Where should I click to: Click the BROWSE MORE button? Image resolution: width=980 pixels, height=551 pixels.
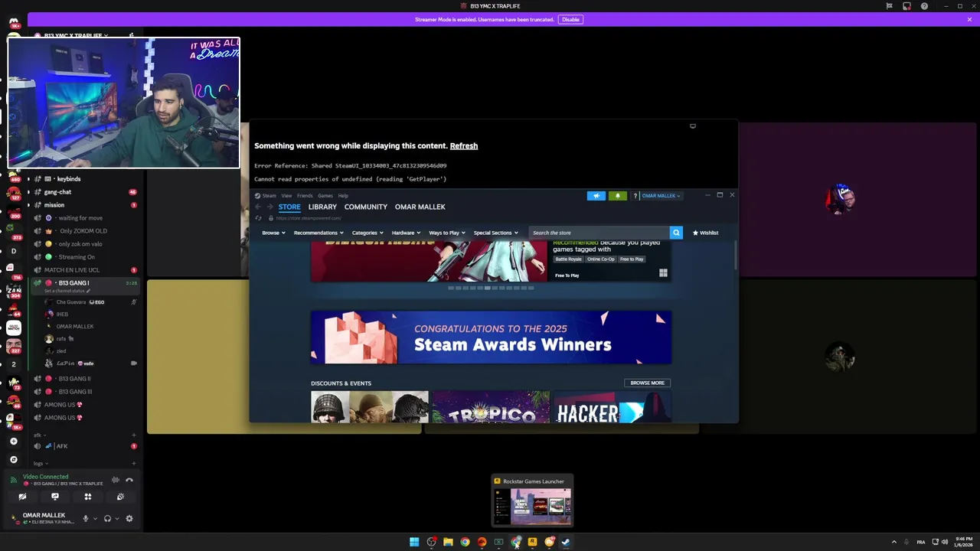(647, 383)
